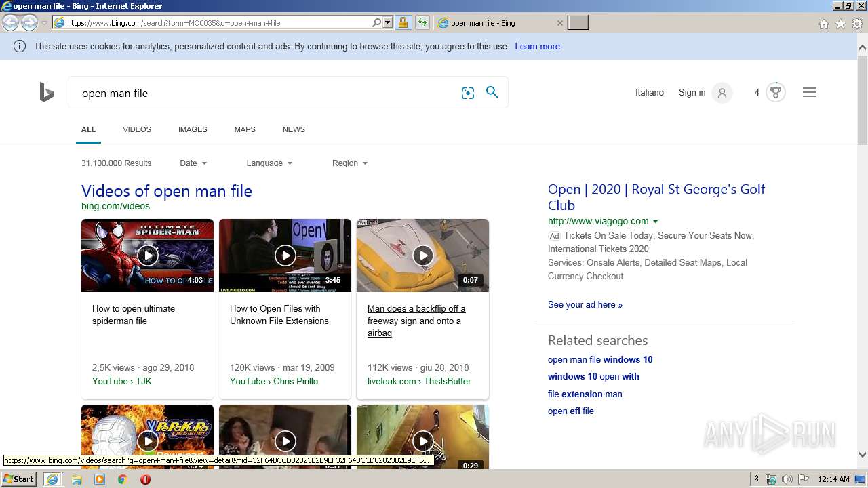The width and height of the screenshot is (868, 488).
Task: Click the page vertical scrollbar thumb
Action: point(863,100)
